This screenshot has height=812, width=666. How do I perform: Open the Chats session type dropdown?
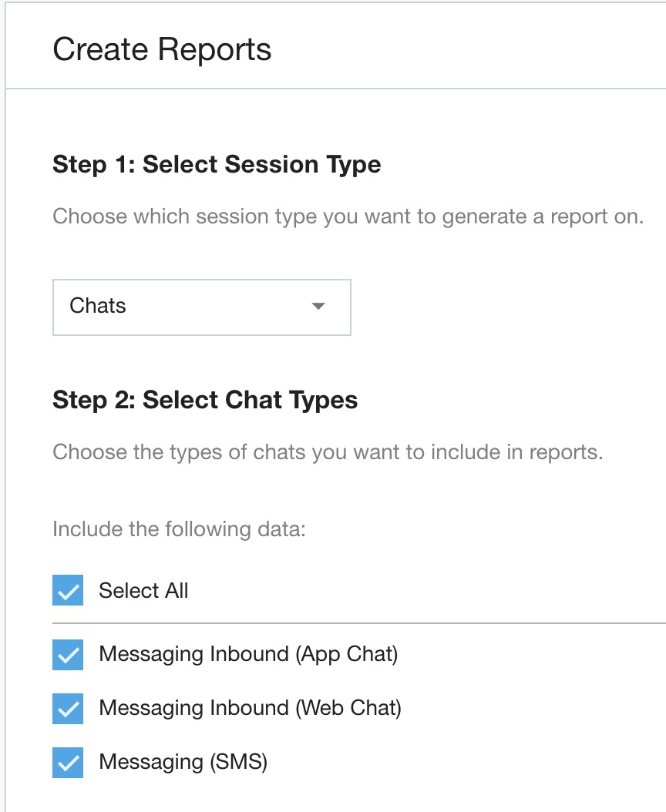201,307
